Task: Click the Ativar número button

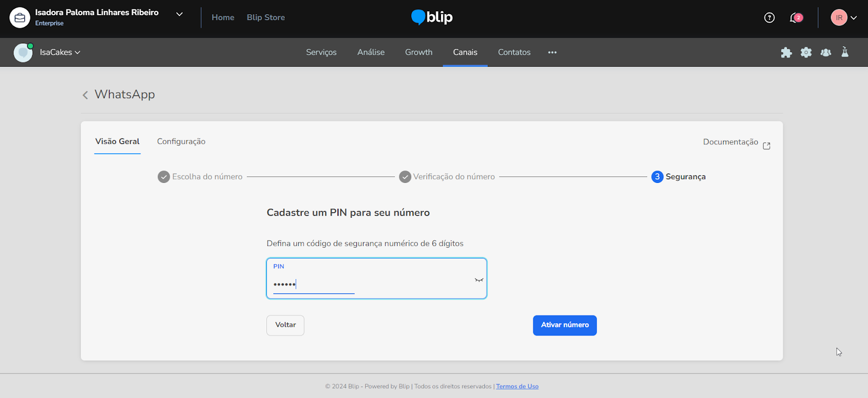Action: point(565,325)
